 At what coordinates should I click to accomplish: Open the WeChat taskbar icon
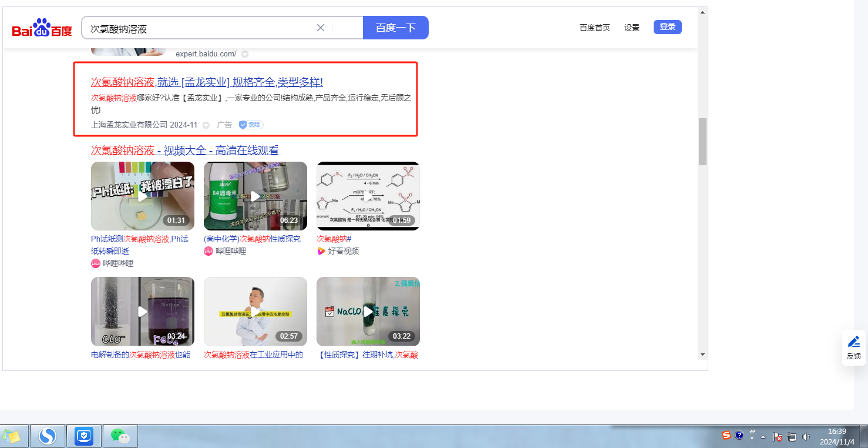[x=120, y=436]
